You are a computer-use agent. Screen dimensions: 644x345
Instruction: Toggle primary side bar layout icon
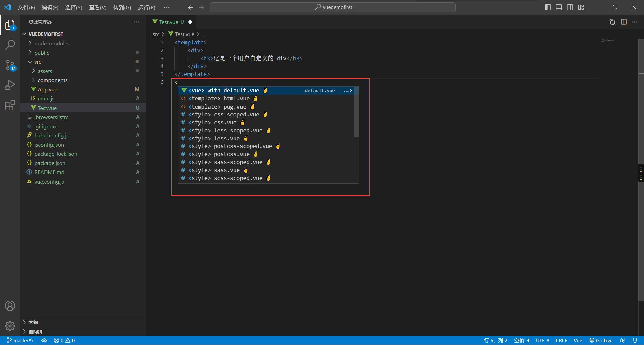[x=548, y=7]
